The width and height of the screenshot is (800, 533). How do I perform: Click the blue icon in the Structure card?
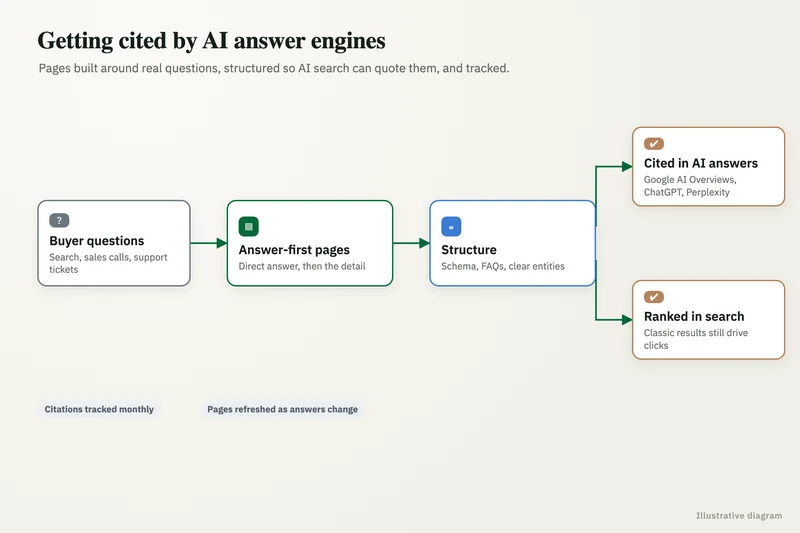(451, 226)
